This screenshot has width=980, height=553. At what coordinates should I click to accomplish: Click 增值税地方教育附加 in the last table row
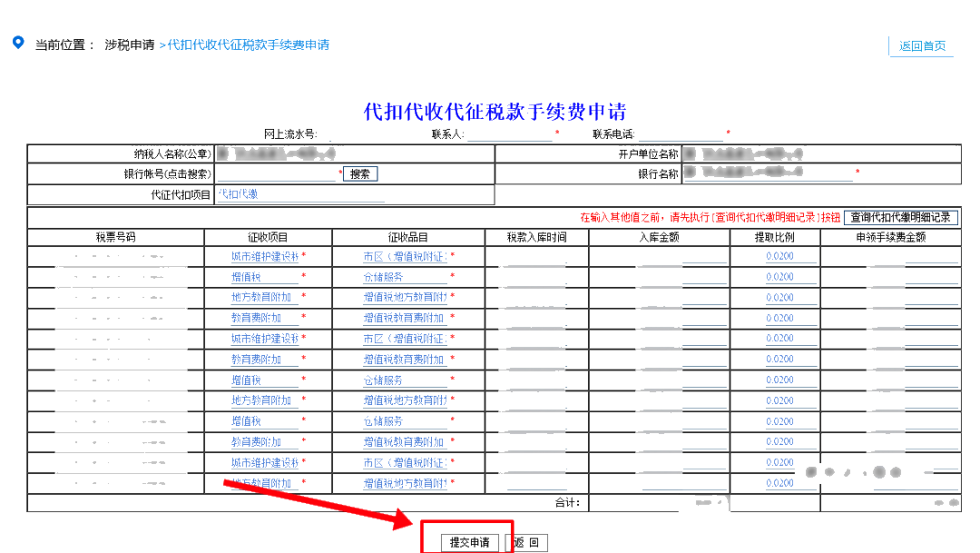click(405, 483)
